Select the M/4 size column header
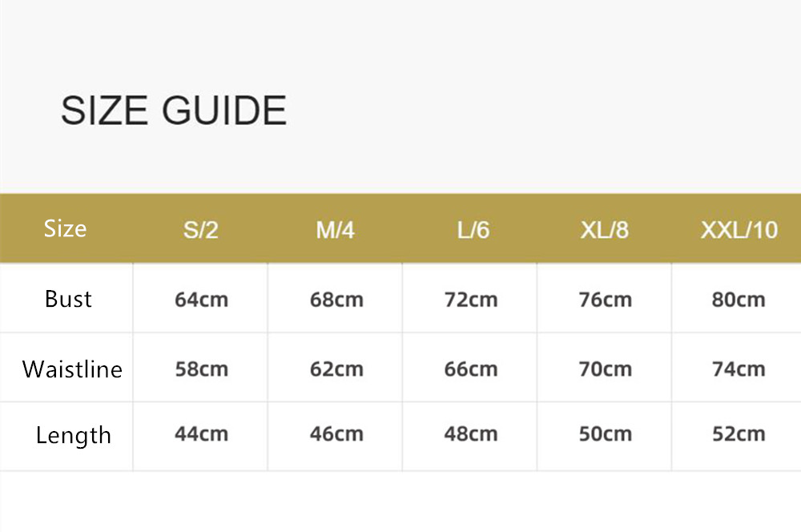 point(335,231)
